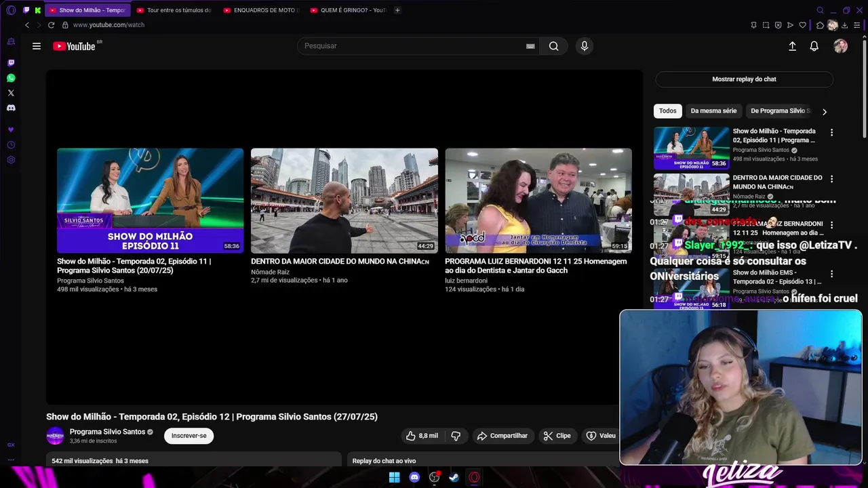Select the 'De Programa Silvio S...' chip
This screenshot has width=868, height=488.
click(x=780, y=111)
